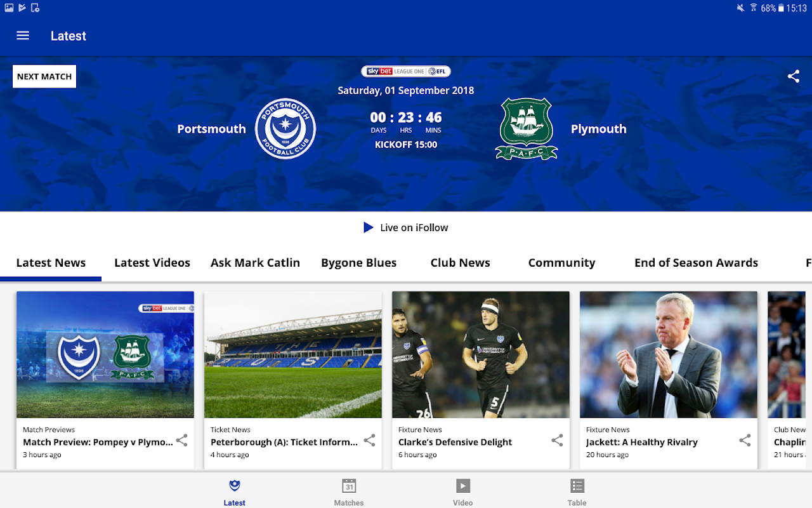Share the Peterborough ticket article
812x508 pixels.
tap(369, 440)
